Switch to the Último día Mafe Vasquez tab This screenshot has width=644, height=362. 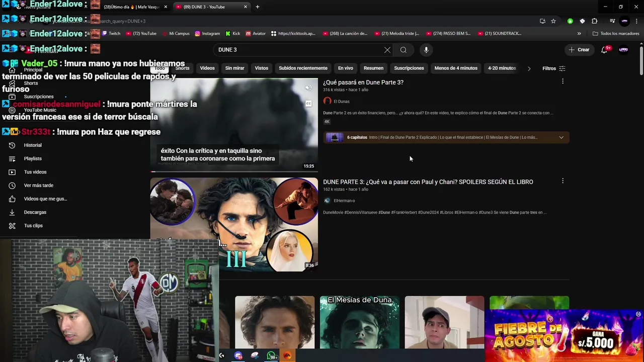(131, 7)
